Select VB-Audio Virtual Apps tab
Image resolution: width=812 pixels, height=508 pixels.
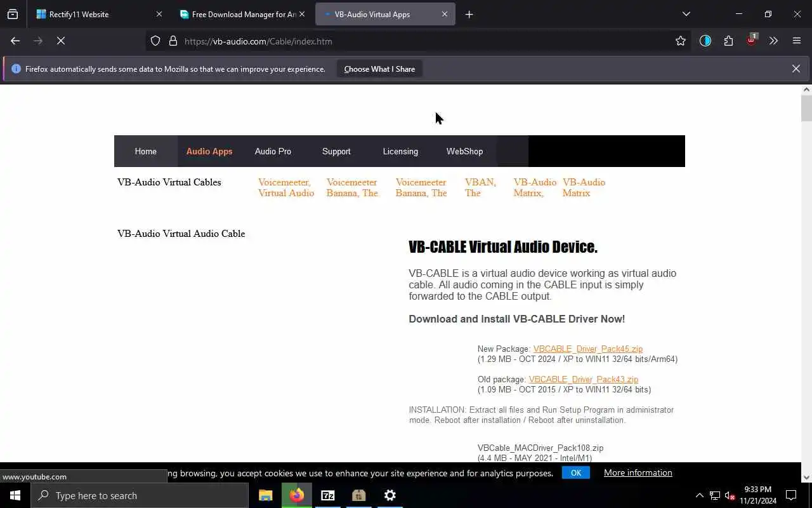point(385,14)
